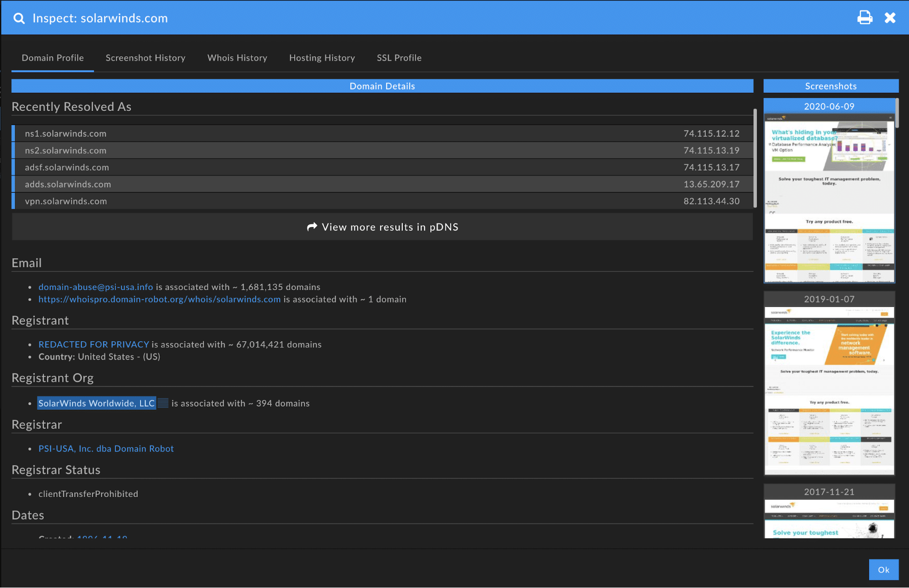Click the print icon in header
The image size is (909, 588).
[864, 18]
